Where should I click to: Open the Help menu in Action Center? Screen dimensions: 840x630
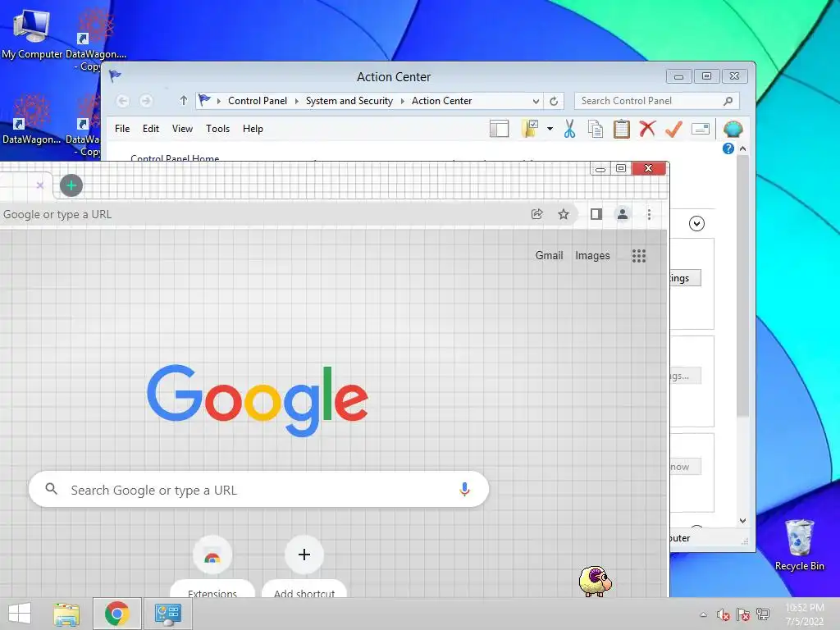point(253,129)
